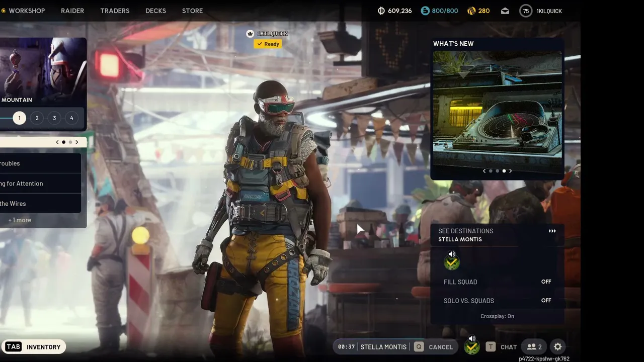
Task: Click the 1KILQUICK username in the top bar
Action: [549, 11]
